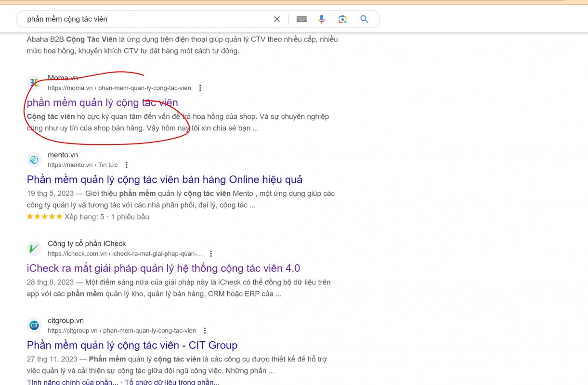Clear the search box text
588x385 pixels.
tap(277, 19)
